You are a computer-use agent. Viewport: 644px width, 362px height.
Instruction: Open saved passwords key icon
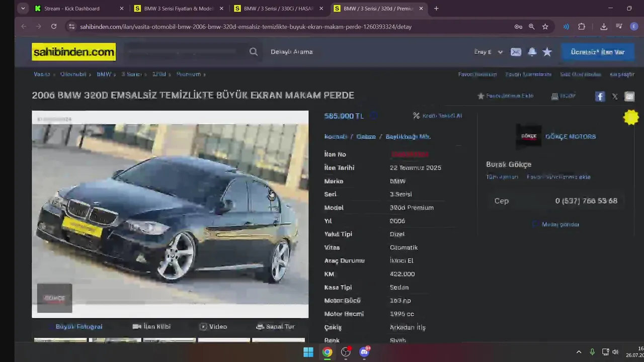(x=518, y=27)
